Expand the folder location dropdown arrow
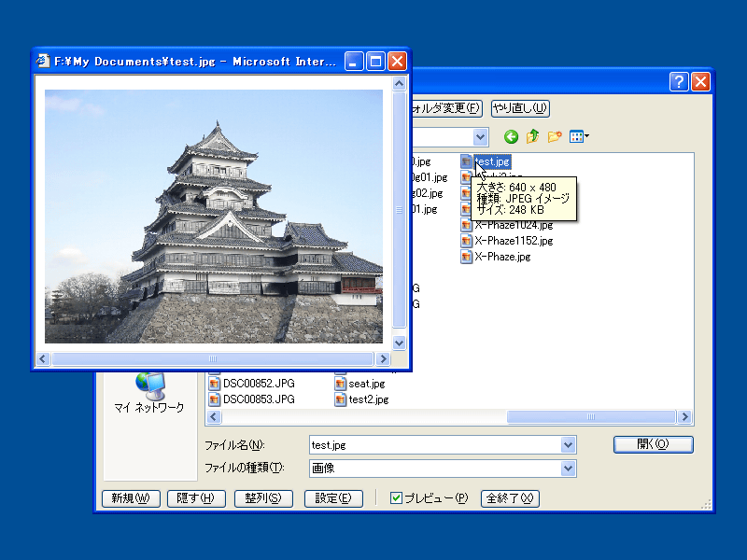Viewport: 747px width, 560px height. 481,137
